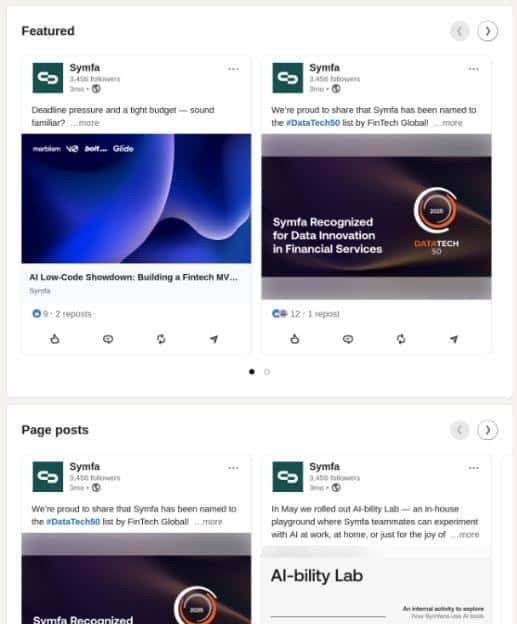Expand Deadline pressure post with more
The height and width of the screenshot is (624, 517).
pos(85,123)
